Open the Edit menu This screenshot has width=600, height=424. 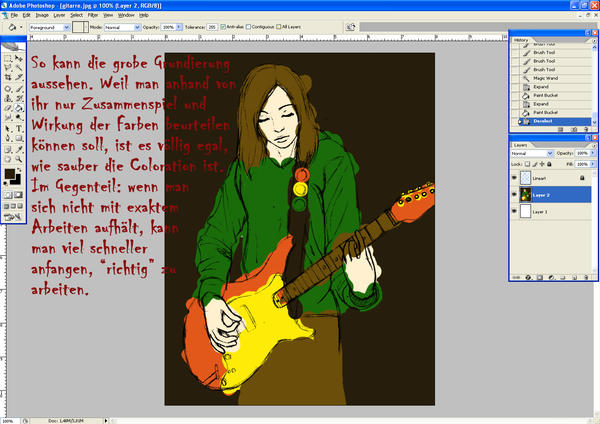(x=26, y=15)
